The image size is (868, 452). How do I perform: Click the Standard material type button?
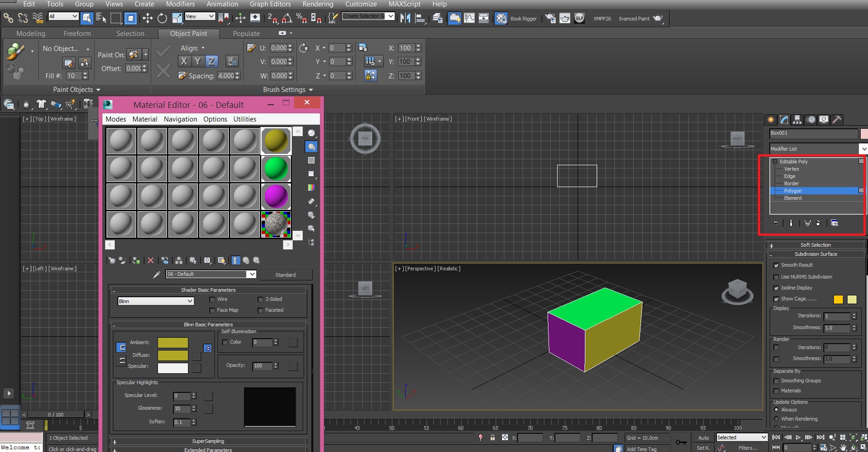285,275
